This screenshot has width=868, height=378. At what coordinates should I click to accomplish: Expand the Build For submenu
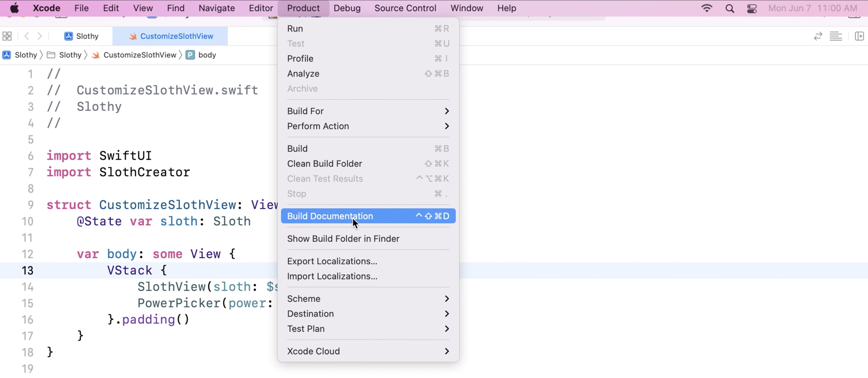tap(305, 111)
